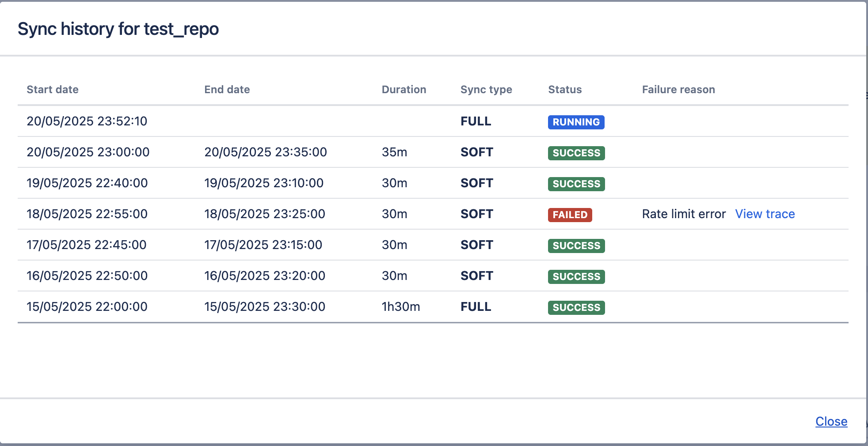The width and height of the screenshot is (868, 446).
Task: Close the sync history dialog
Action: [x=831, y=421]
